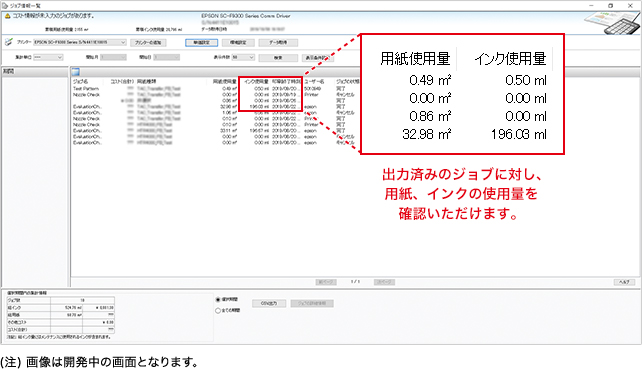Select the job row with 1.06 m² paper usage
This screenshot has width=642, height=369.
pyautogui.click(x=215, y=113)
